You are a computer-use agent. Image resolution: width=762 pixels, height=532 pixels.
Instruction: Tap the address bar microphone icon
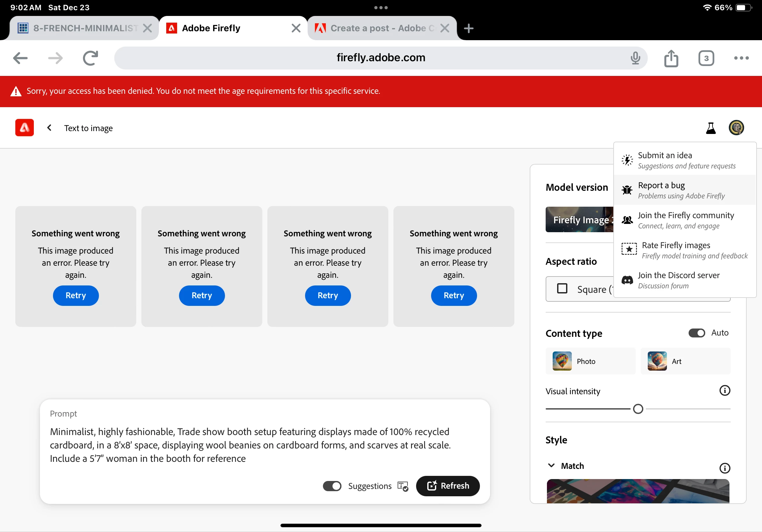[x=635, y=58]
